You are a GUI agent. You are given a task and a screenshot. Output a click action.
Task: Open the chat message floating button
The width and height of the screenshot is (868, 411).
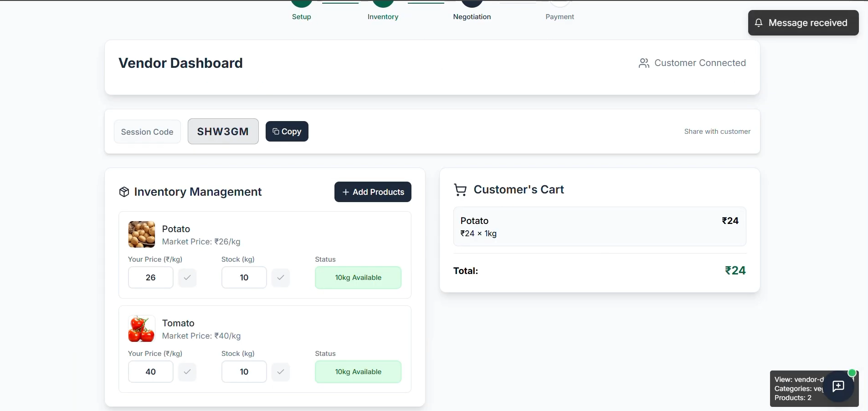(838, 386)
